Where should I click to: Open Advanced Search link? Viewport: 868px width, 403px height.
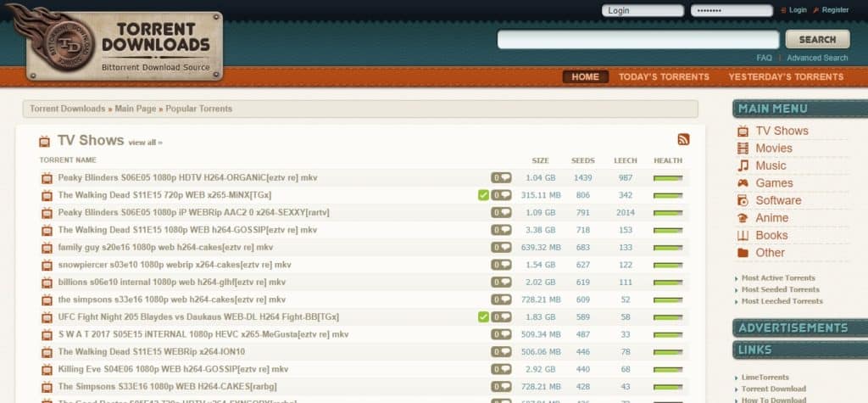click(817, 58)
